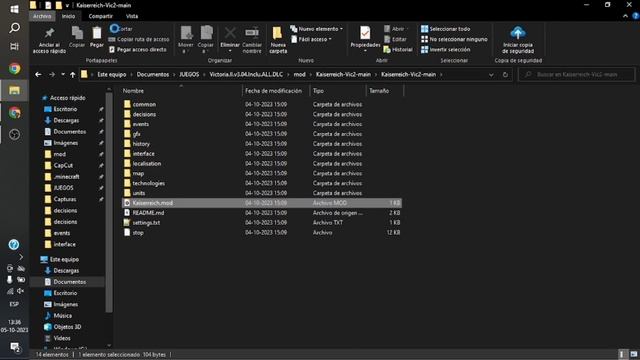Click the search box Buscar en Kaiserreich
This screenshot has height=360, width=640.
577,75
